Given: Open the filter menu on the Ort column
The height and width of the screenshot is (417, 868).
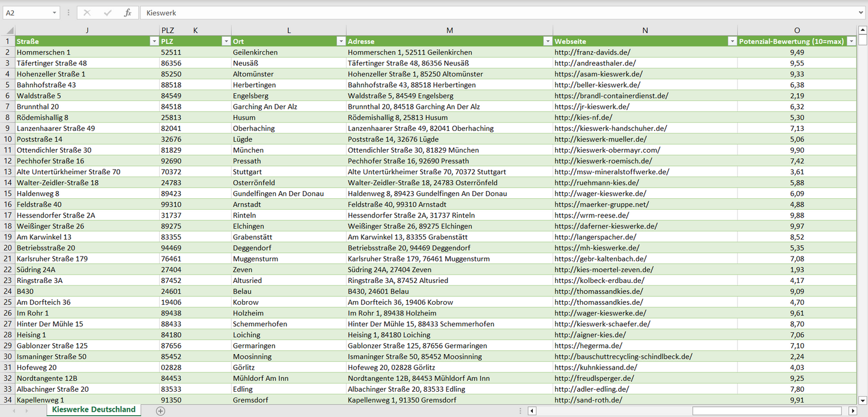Looking at the screenshot, I should 341,41.
